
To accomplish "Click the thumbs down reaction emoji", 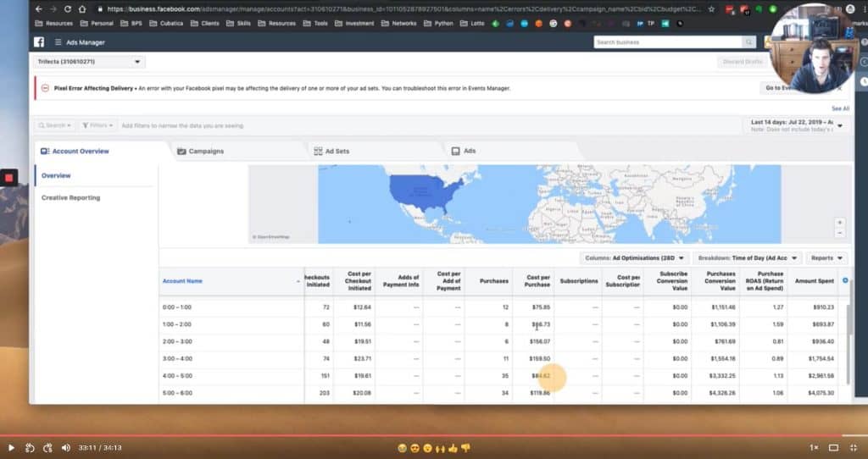I will pyautogui.click(x=465, y=447).
